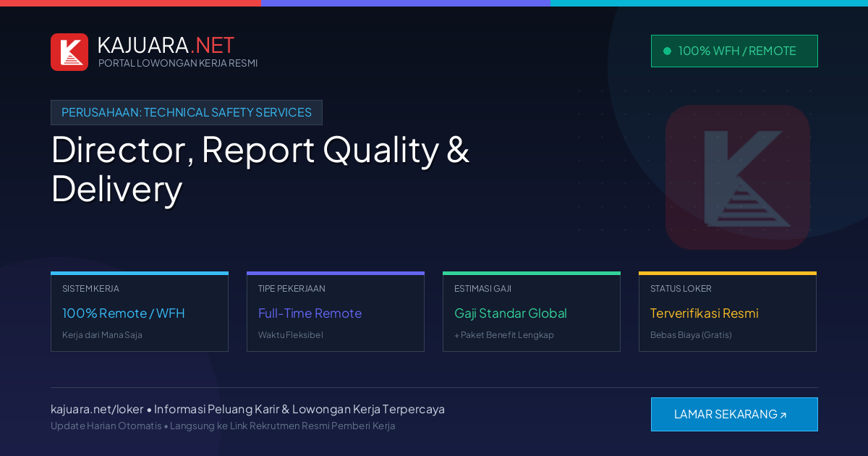Click the Status Loker card
Viewport: 868px width, 456px height.
coord(728,312)
